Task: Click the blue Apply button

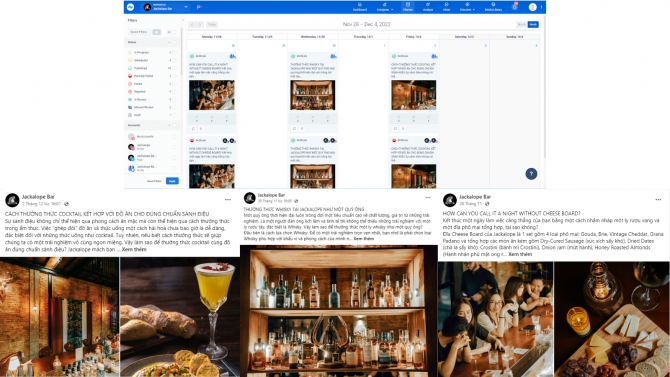Action: (x=172, y=181)
